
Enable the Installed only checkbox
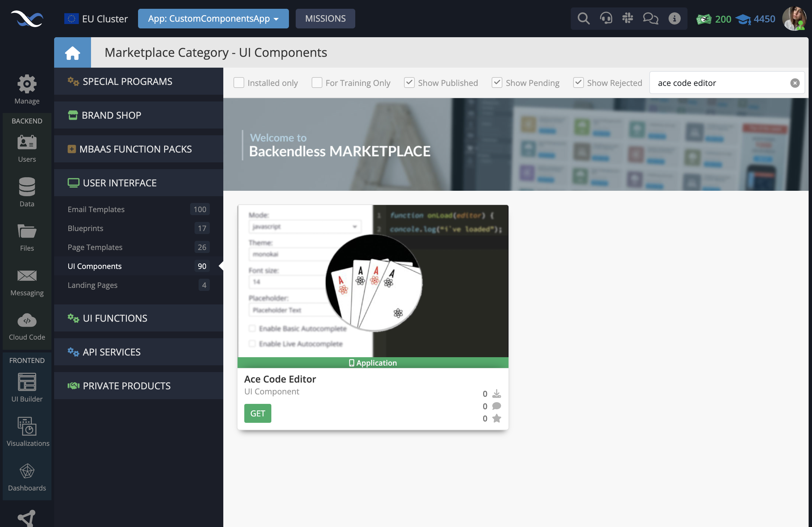239,82
